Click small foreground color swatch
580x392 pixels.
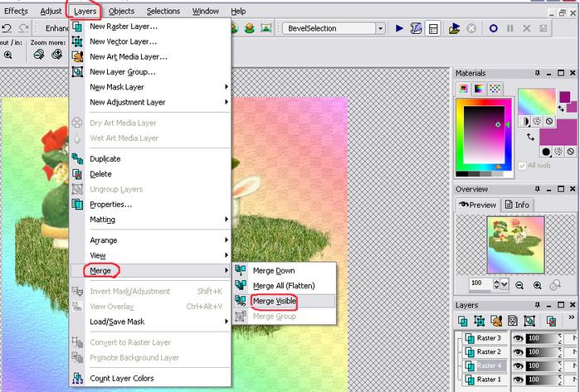point(564,97)
